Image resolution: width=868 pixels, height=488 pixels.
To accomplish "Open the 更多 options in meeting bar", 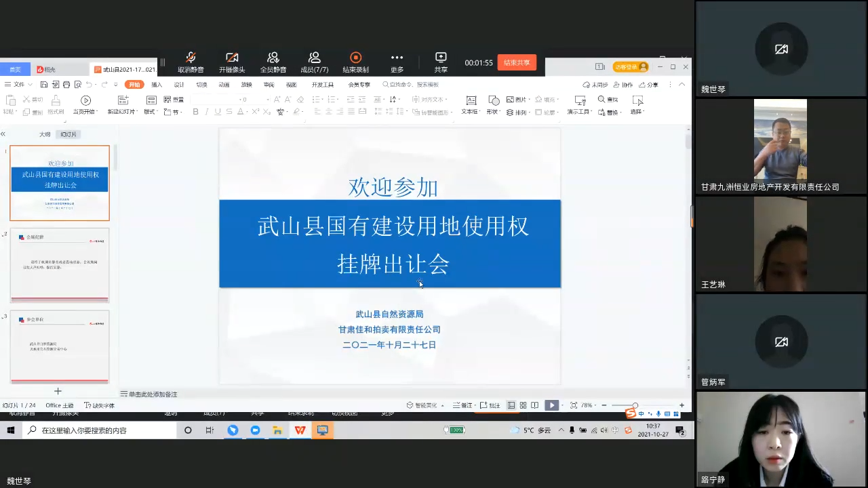I will [x=397, y=58].
